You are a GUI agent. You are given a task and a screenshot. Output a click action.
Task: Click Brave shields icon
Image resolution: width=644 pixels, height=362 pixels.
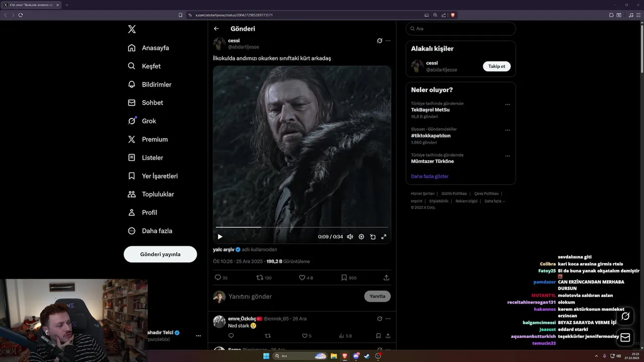click(x=453, y=15)
